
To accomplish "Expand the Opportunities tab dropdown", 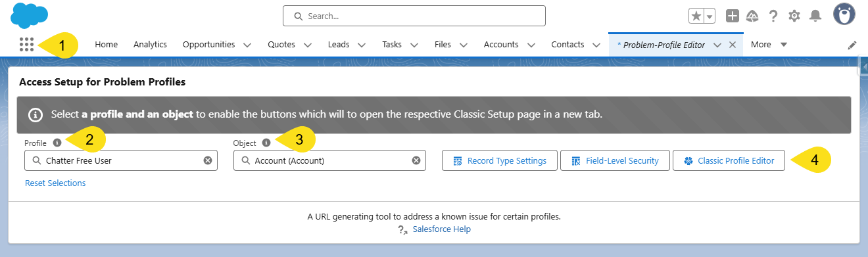I will (x=247, y=45).
